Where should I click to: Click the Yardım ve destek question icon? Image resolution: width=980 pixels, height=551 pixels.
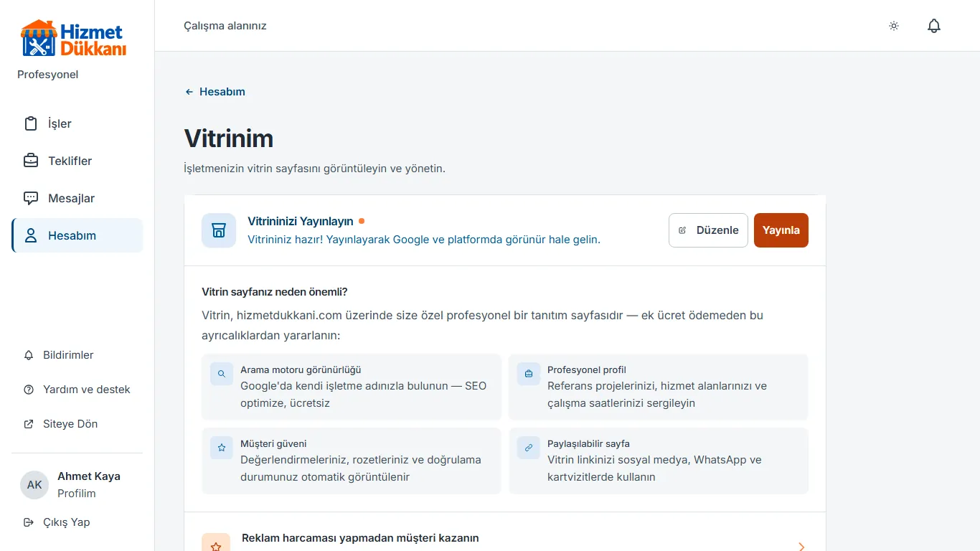pyautogui.click(x=29, y=390)
